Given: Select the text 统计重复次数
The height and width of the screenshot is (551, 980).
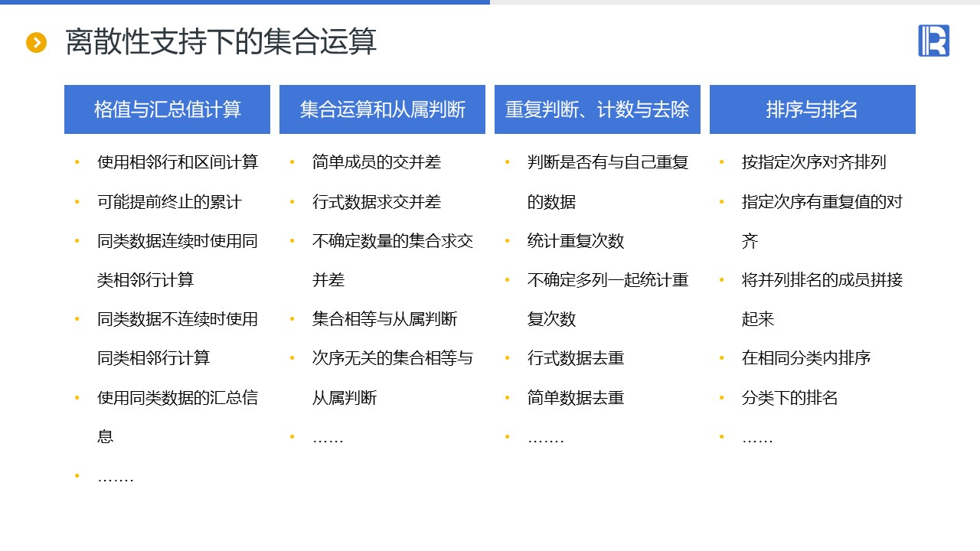Looking at the screenshot, I should tap(576, 241).
